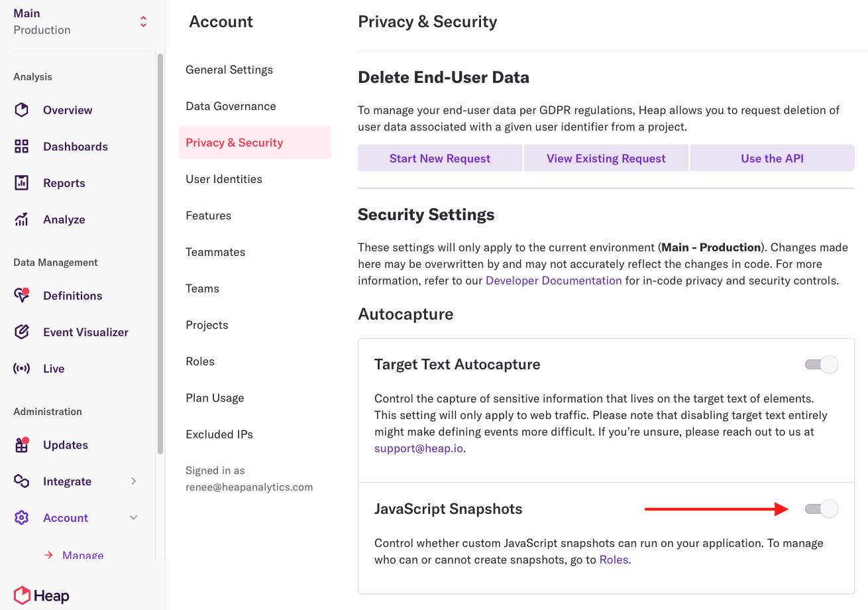Toggle Target Text Autocapture switch
The height and width of the screenshot is (610, 868).
(x=822, y=365)
